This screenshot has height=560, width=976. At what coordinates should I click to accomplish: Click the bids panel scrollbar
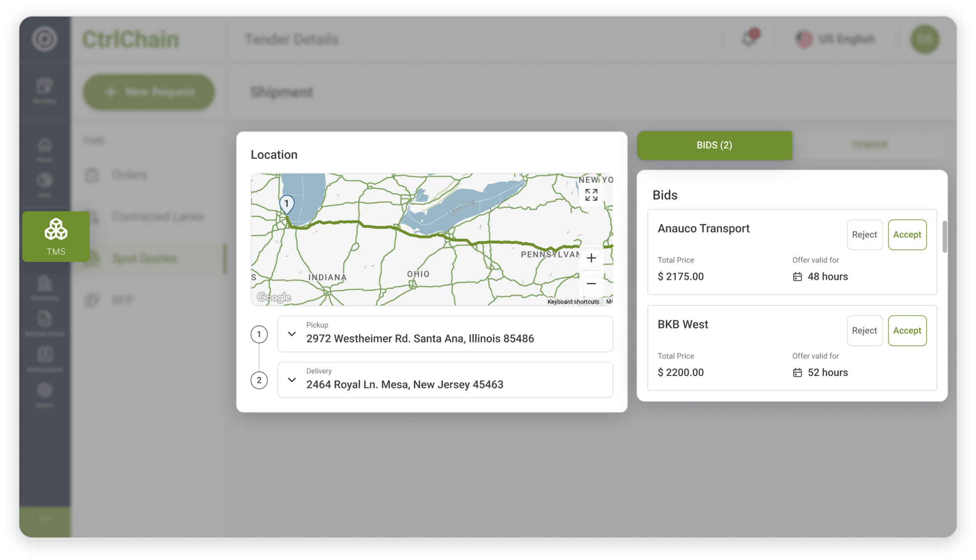945,237
